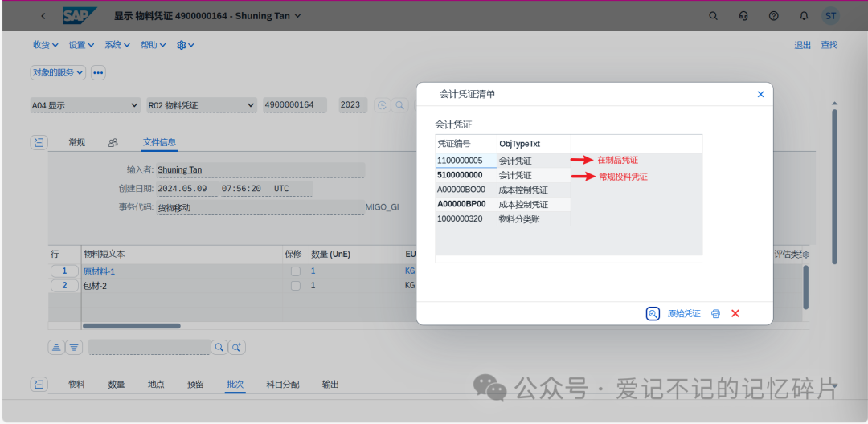
Task: Click the SAP logo
Action: pyautogui.click(x=80, y=16)
